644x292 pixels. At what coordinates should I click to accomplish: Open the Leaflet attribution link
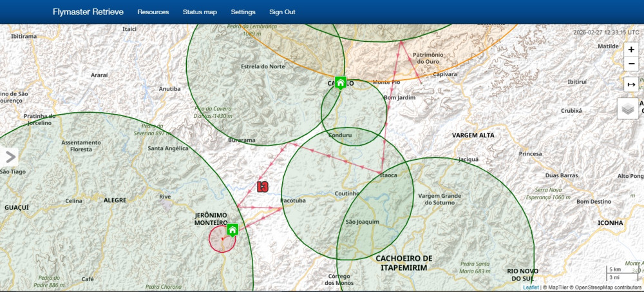(x=531, y=287)
